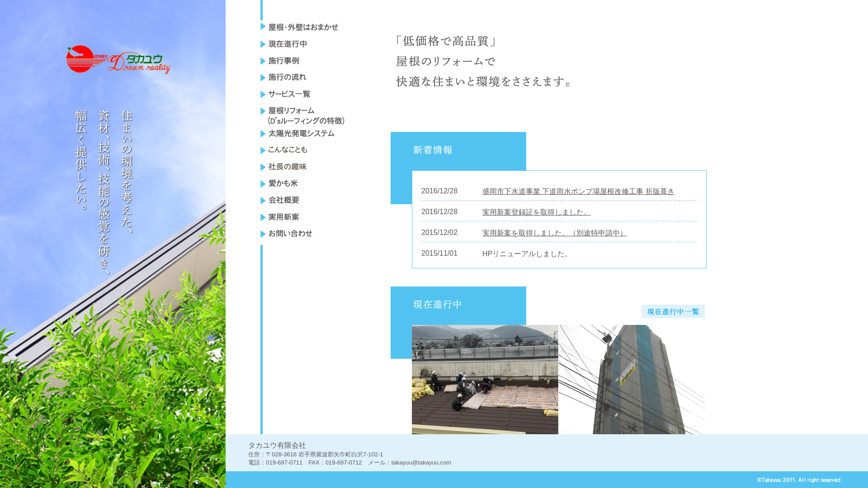Image resolution: width=868 pixels, height=488 pixels.
Task: Click the 現在進行中一覧 button
Action: (673, 311)
